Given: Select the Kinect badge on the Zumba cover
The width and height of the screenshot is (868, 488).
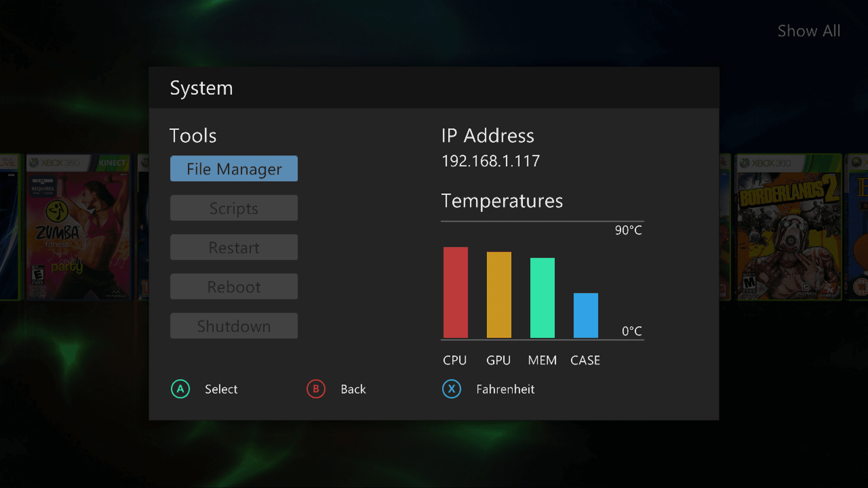Looking at the screenshot, I should [x=114, y=163].
